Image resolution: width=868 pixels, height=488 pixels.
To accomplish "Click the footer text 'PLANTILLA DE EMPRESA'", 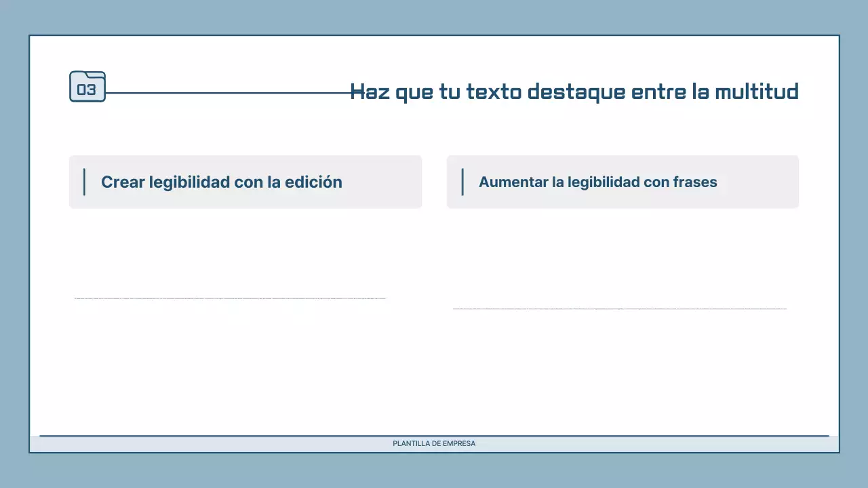I will (434, 443).
